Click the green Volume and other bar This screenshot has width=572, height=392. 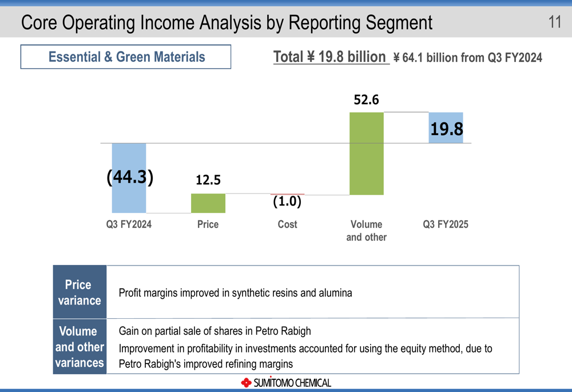point(366,153)
